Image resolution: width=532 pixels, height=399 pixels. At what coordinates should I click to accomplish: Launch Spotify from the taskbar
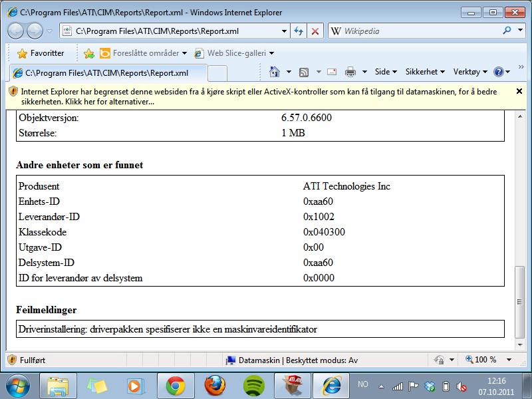(254, 385)
